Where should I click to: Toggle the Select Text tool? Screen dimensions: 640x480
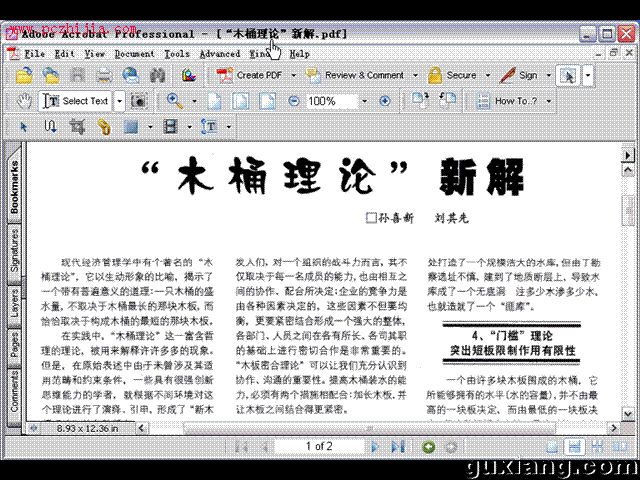pyautogui.click(x=77, y=101)
